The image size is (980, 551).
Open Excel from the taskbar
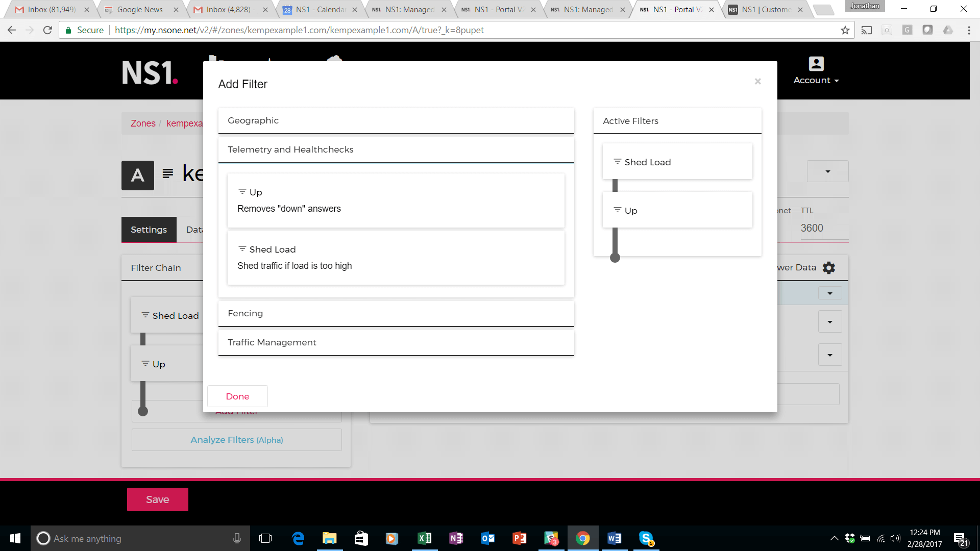[424, 538]
